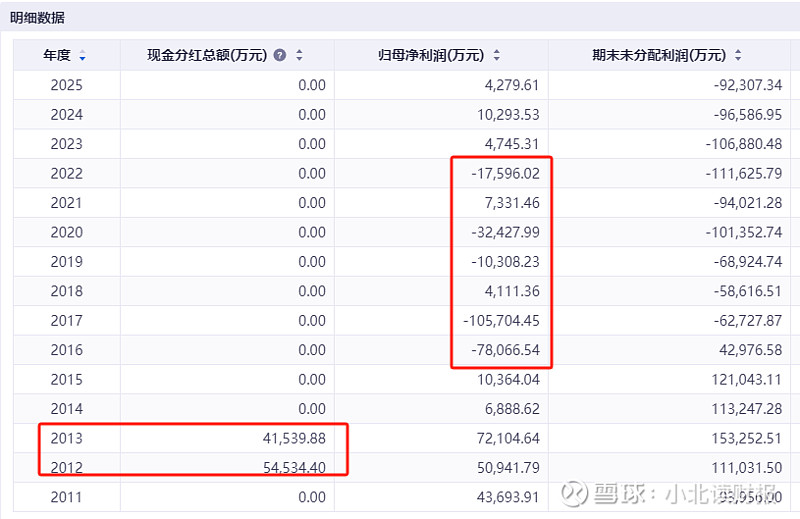Click the 期末未分配利润(万元) header text

[659, 55]
